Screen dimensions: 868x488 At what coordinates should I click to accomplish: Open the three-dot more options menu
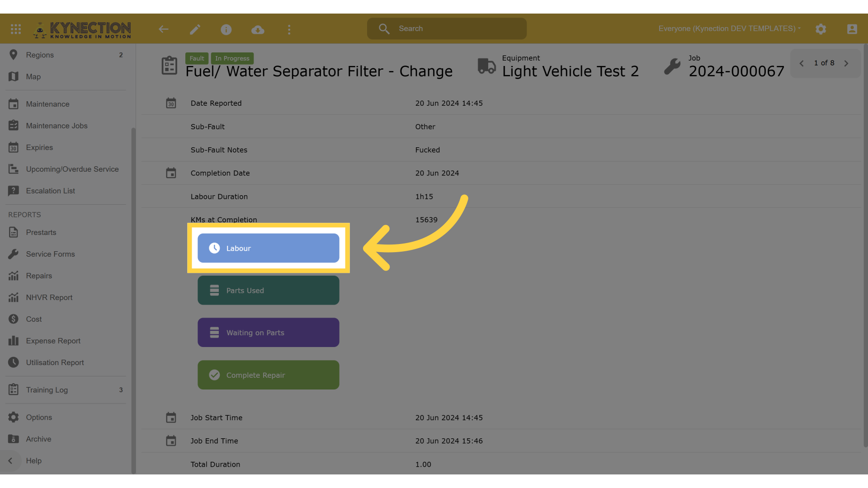pyautogui.click(x=289, y=29)
